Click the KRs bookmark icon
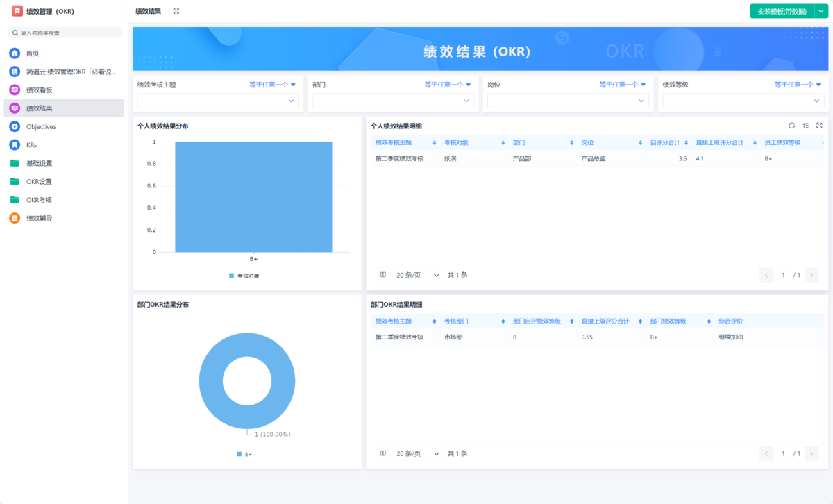This screenshot has width=833, height=504. (15, 145)
